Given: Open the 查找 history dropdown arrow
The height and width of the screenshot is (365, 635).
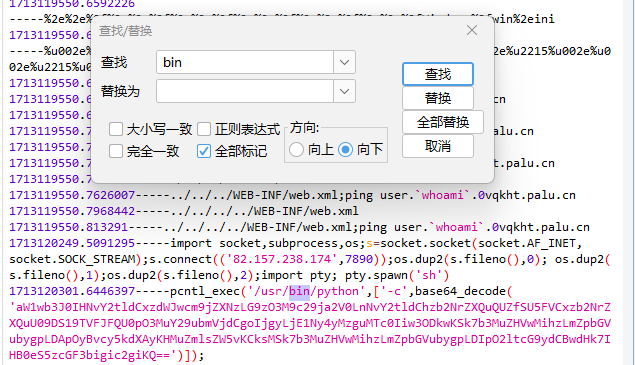Looking at the screenshot, I should (344, 62).
